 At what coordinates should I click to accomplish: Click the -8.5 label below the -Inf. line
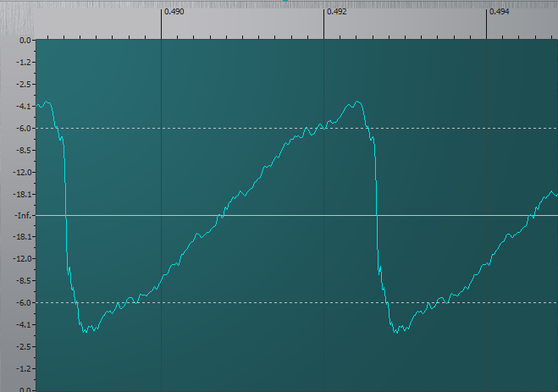pyautogui.click(x=24, y=280)
